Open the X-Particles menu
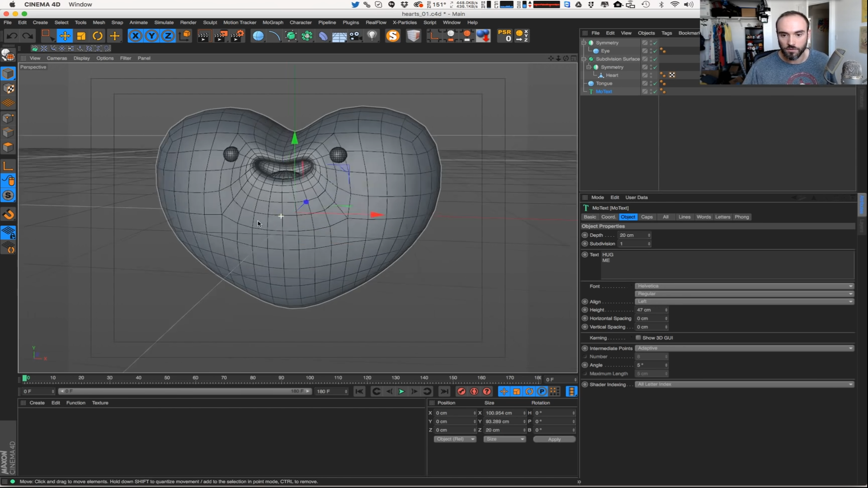This screenshot has width=868, height=488. [405, 23]
